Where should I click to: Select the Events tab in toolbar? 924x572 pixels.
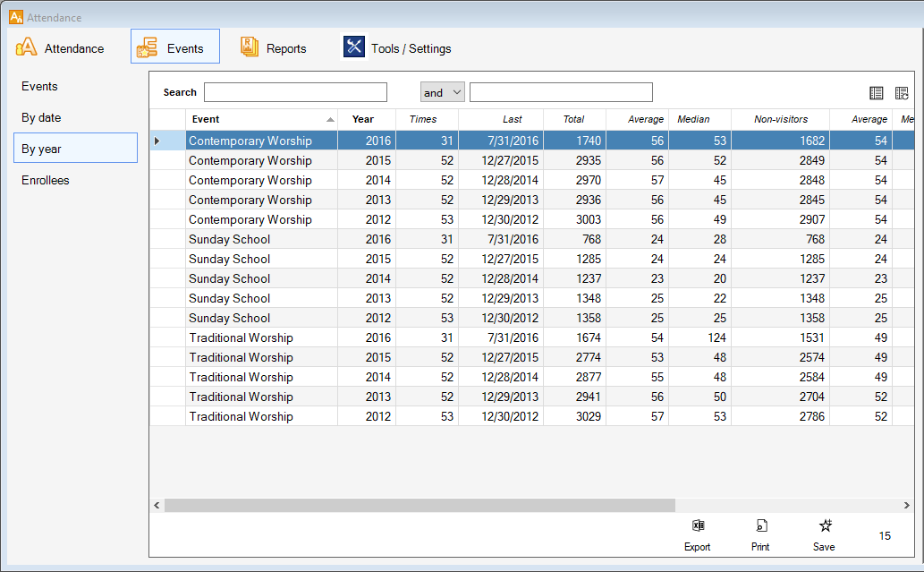tap(175, 48)
